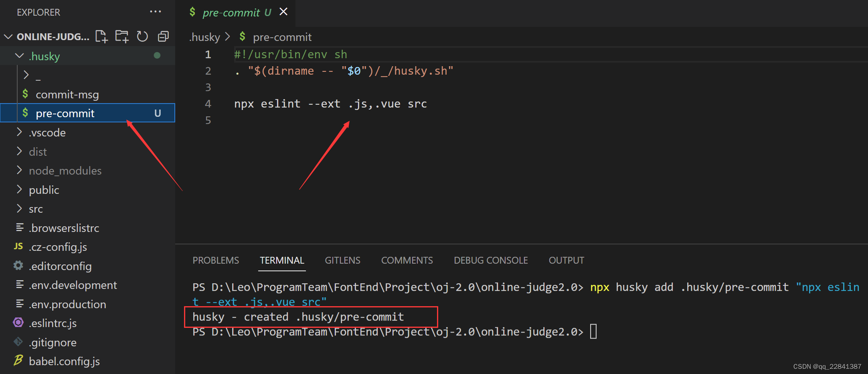Open the .eslintrc.js file
868x374 pixels.
click(x=53, y=323)
